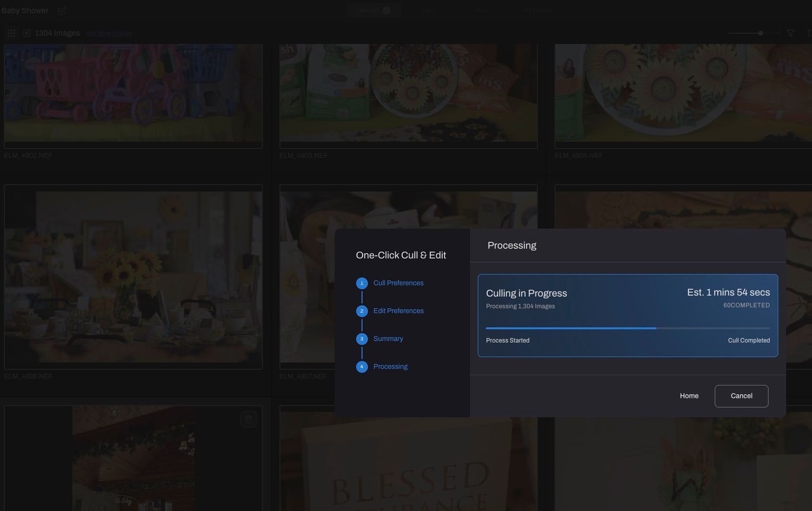The height and width of the screenshot is (511, 812).
Task: Switch to the Edit tab
Action: 483,10
